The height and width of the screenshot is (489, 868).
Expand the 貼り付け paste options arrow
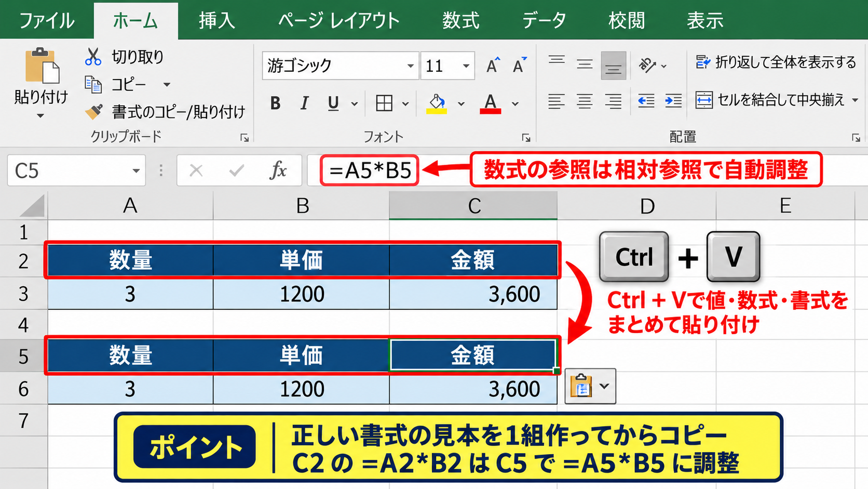(x=40, y=115)
